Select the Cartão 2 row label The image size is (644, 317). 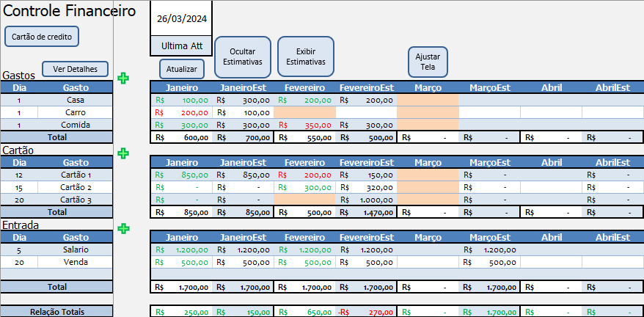click(x=75, y=188)
